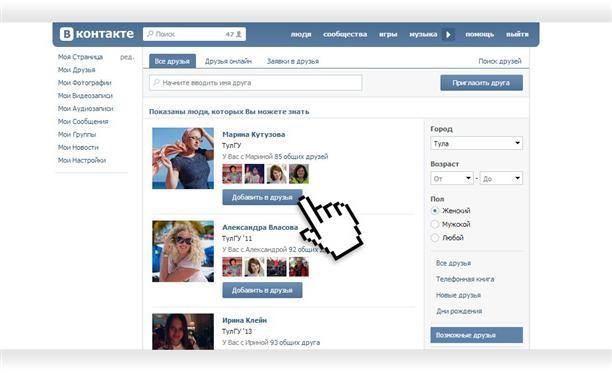
Task: Select Мужской gender radio button
Action: click(435, 224)
